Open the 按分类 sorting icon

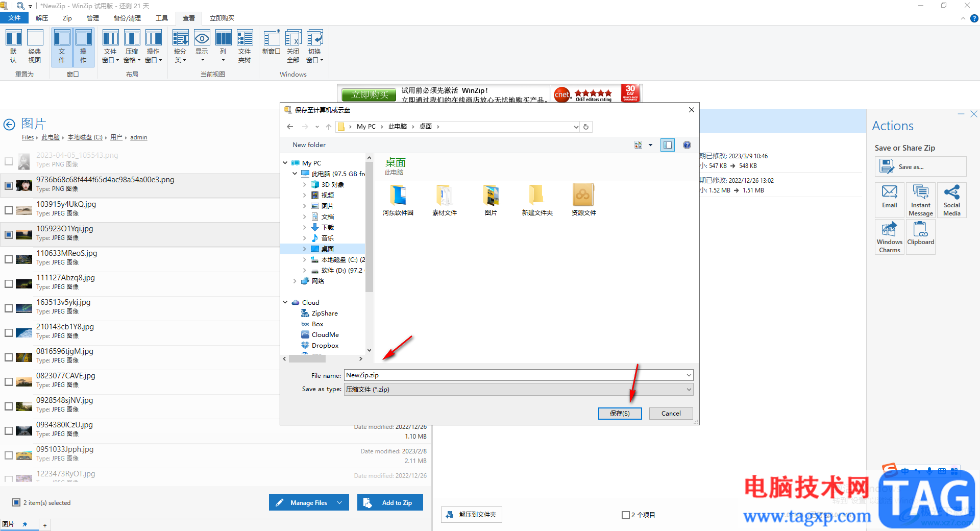tap(180, 46)
